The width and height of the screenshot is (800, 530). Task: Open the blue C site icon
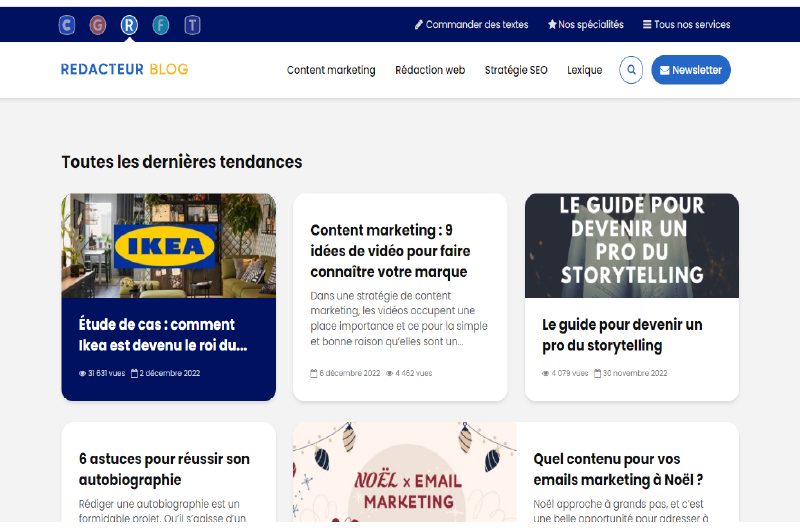pyautogui.click(x=67, y=24)
